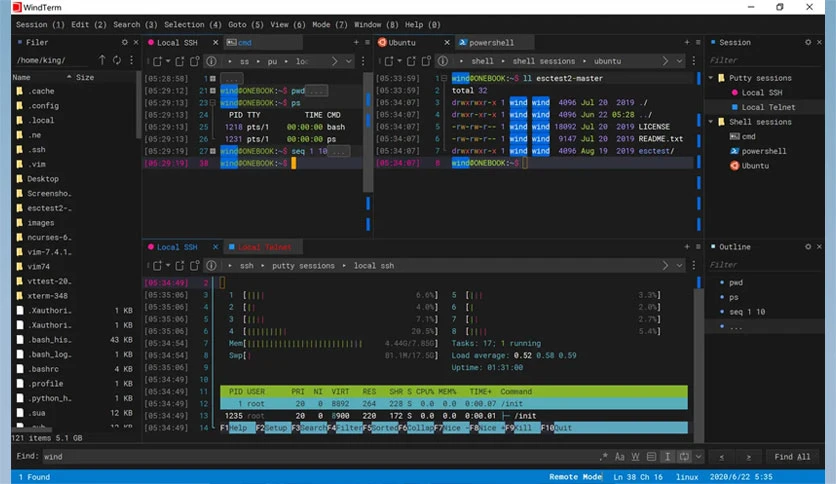Switch to the Local Telnet tab

click(264, 247)
